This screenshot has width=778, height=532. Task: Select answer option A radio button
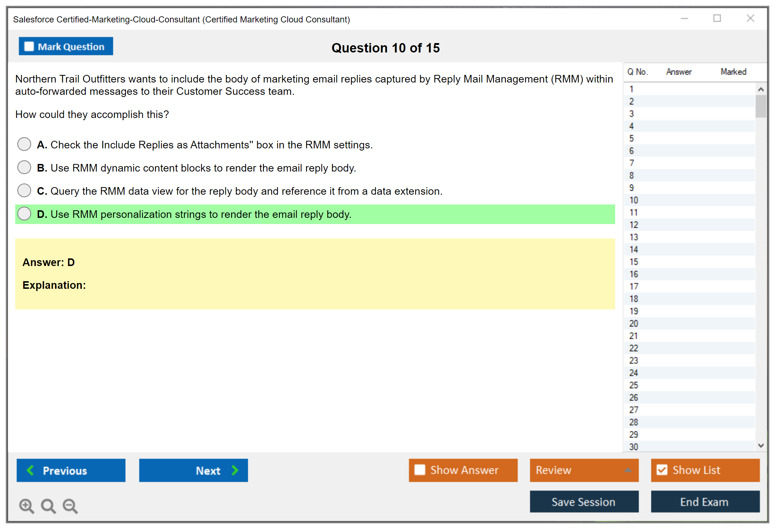pos(24,144)
